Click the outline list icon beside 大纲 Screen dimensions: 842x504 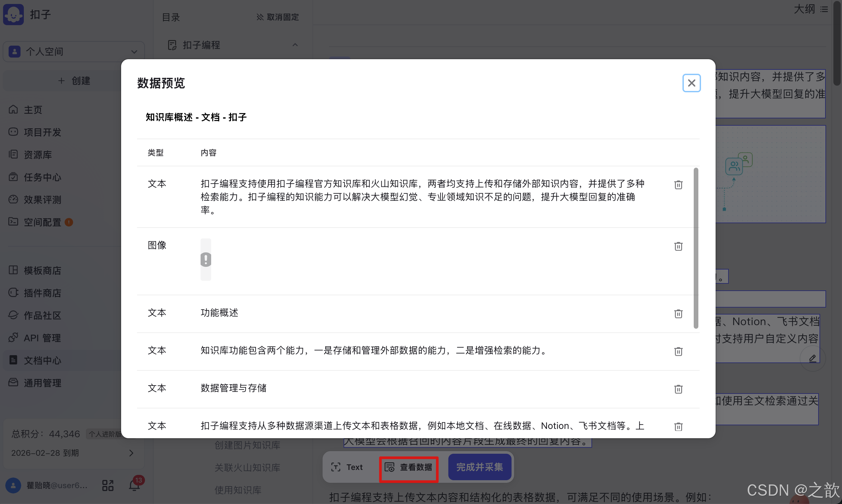point(825,9)
